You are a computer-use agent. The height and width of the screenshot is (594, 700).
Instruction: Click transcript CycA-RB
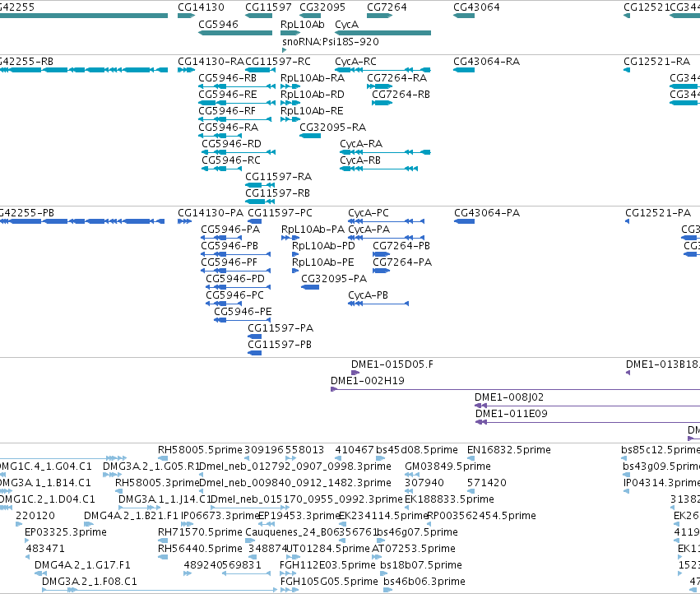pos(360,160)
